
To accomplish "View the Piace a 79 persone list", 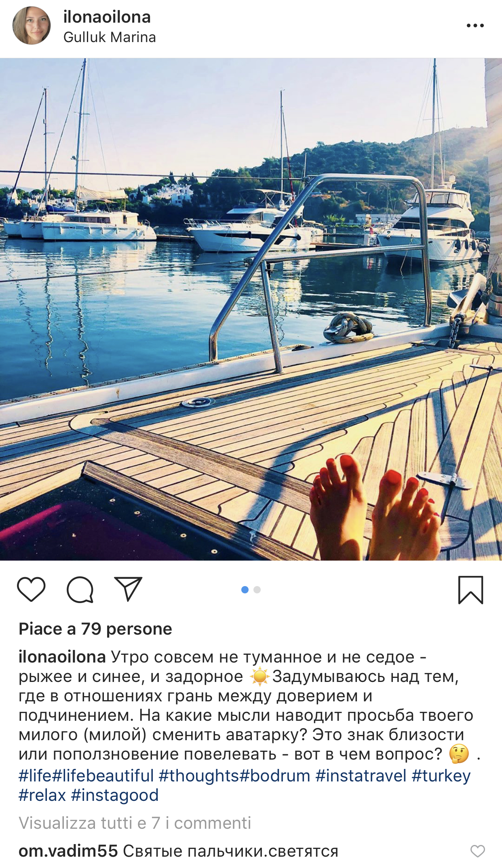I will click(95, 629).
